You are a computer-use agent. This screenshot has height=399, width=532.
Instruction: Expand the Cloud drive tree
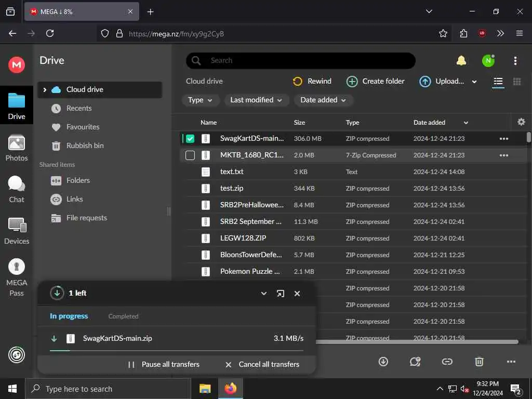point(45,89)
